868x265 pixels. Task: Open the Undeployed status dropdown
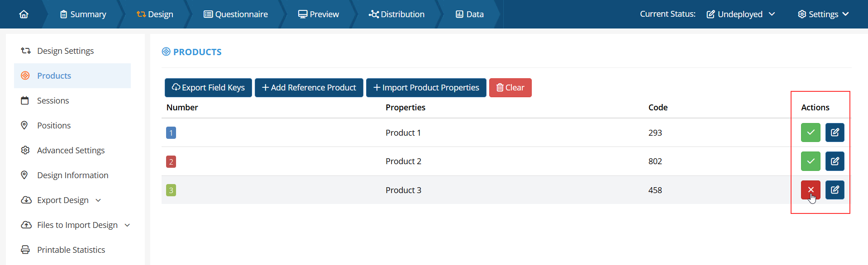pos(740,14)
